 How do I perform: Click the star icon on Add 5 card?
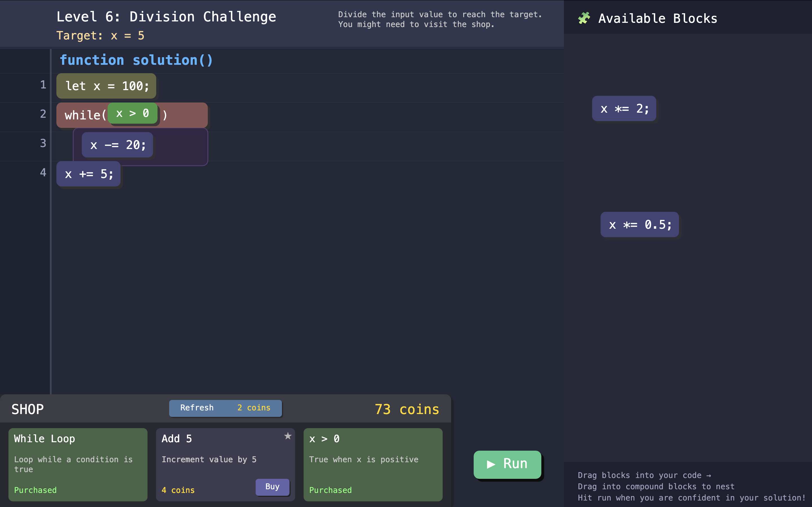pyautogui.click(x=288, y=436)
